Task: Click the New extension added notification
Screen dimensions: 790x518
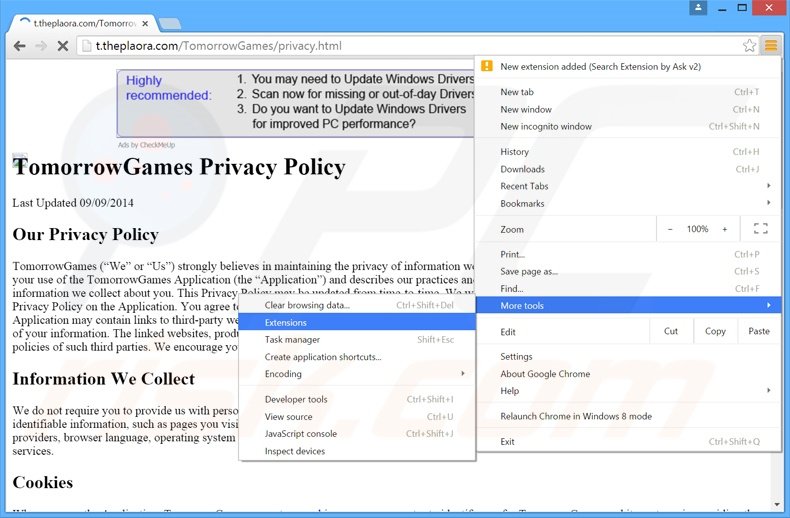Action: [x=629, y=67]
